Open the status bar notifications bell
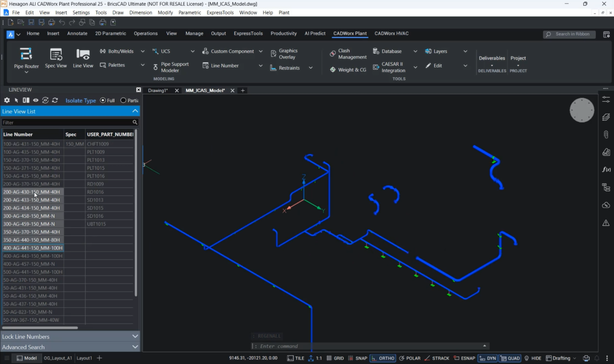The image size is (614, 364). pyautogui.click(x=597, y=358)
